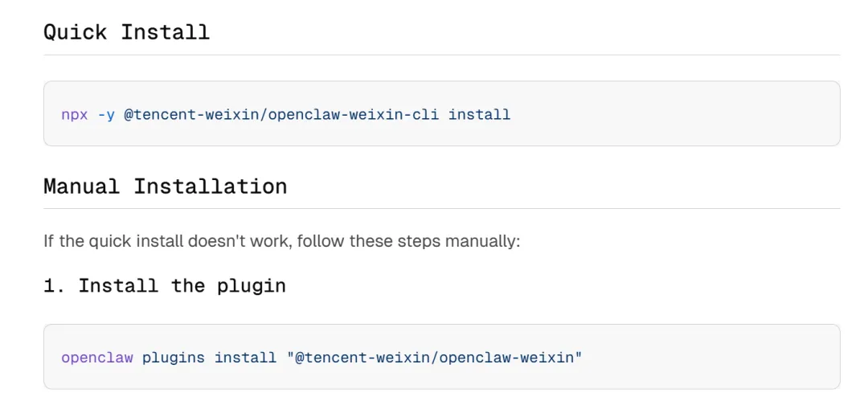Click the Manual Installation heading
Image resolution: width=868 pixels, height=401 pixels.
coord(165,186)
